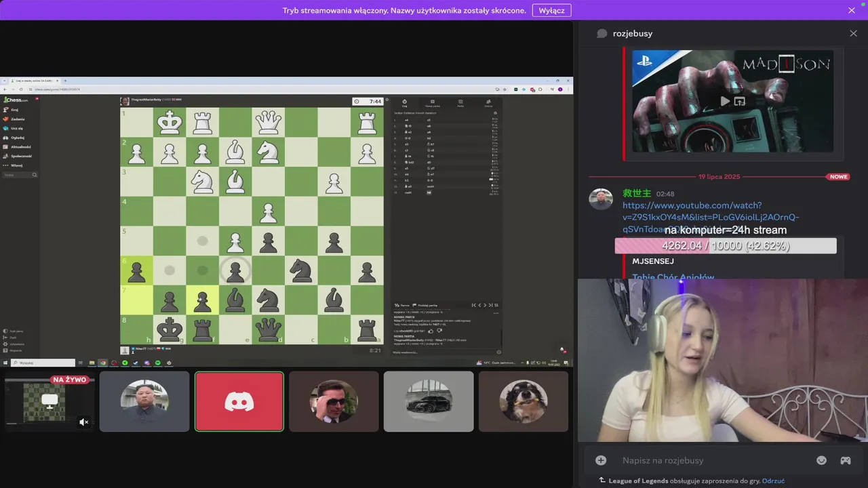This screenshot has height=488, width=868.
Task: Open Graj in Chess.com sidebar
Action: pos(11,110)
